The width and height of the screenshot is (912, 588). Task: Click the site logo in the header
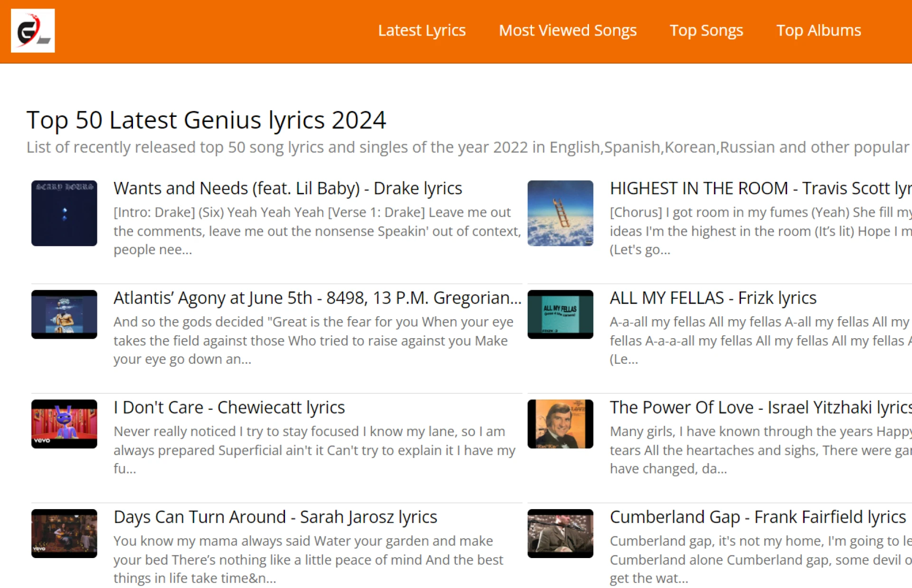tap(33, 30)
